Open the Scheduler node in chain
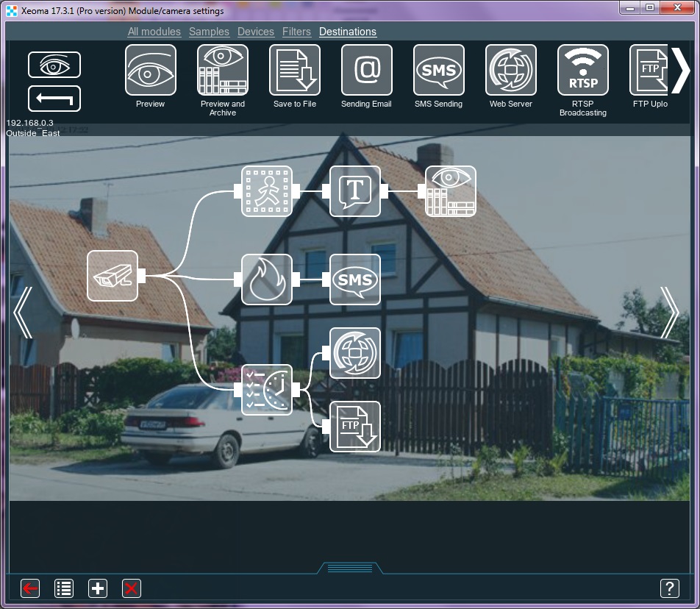 [267, 390]
